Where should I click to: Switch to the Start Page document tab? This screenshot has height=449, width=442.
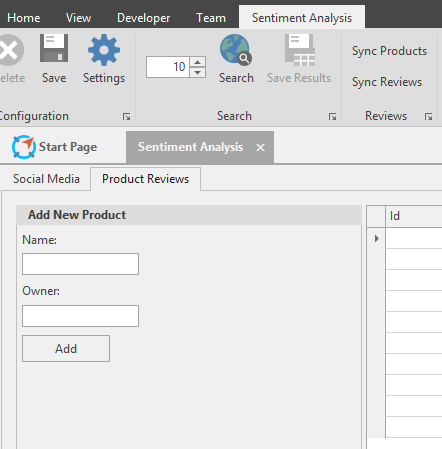coord(55,147)
